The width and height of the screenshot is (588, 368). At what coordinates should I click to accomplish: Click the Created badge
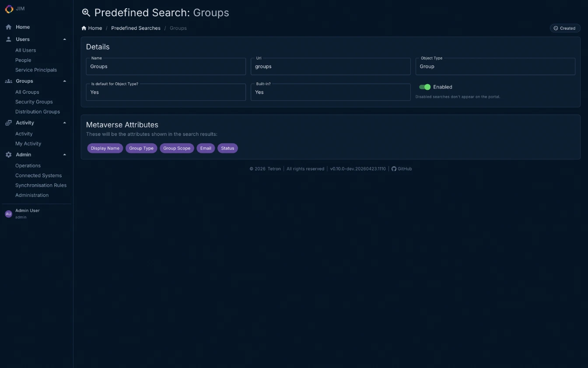pyautogui.click(x=565, y=28)
